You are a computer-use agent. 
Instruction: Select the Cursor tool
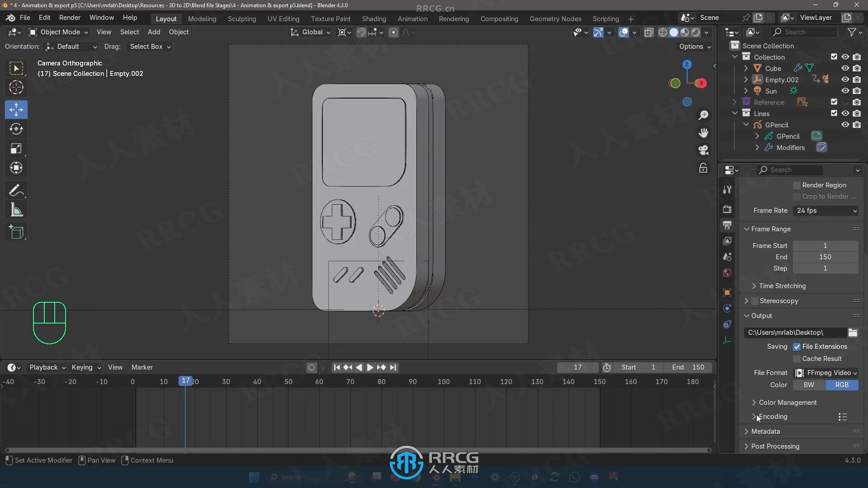pyautogui.click(x=16, y=87)
